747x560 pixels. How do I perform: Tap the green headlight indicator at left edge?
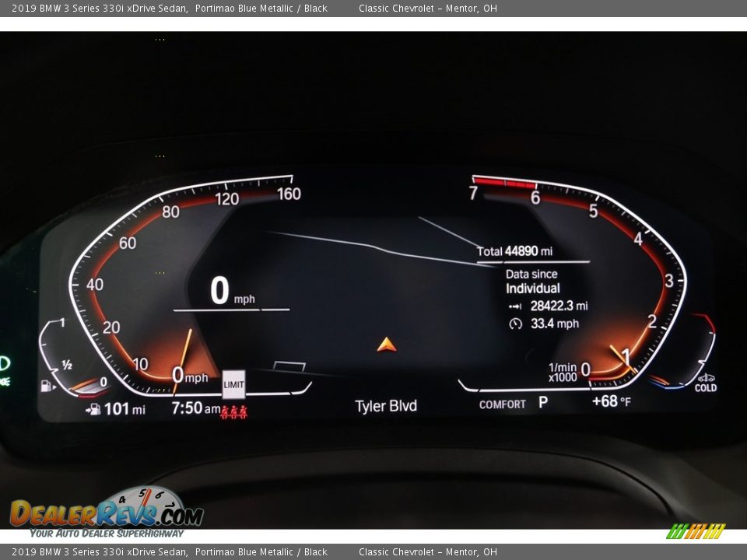coord(5,364)
